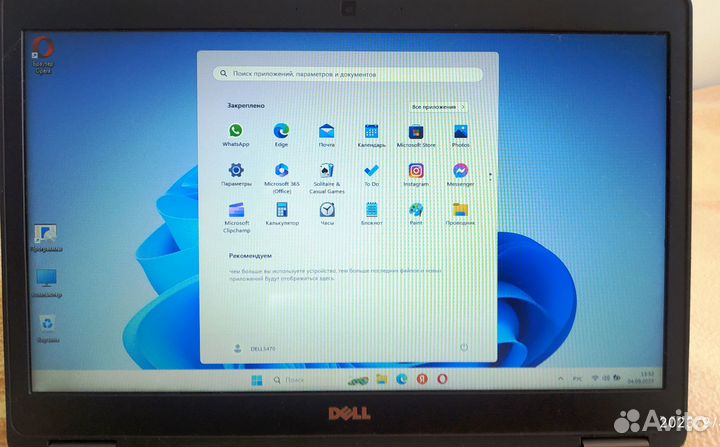Select the Корзина recycle bin
Screen dimensions: 720x447
coord(48,328)
